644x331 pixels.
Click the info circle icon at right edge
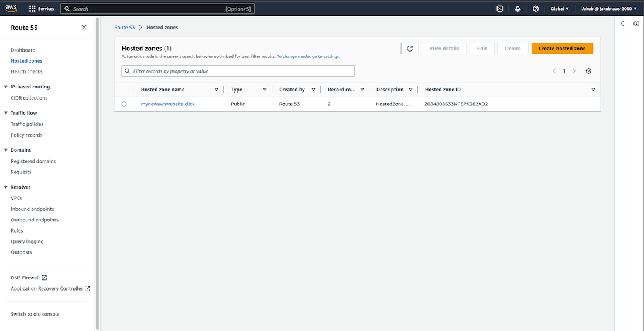click(x=636, y=23)
